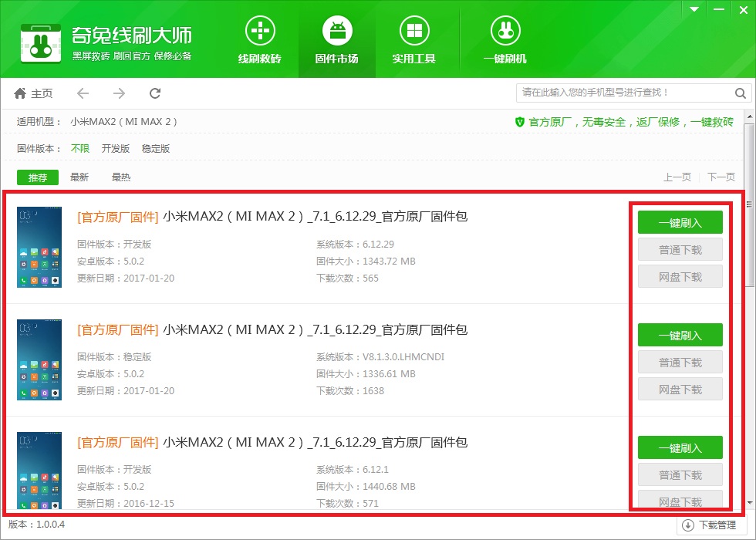
Task: Click the scrollbar down arrow
Action: point(750,503)
